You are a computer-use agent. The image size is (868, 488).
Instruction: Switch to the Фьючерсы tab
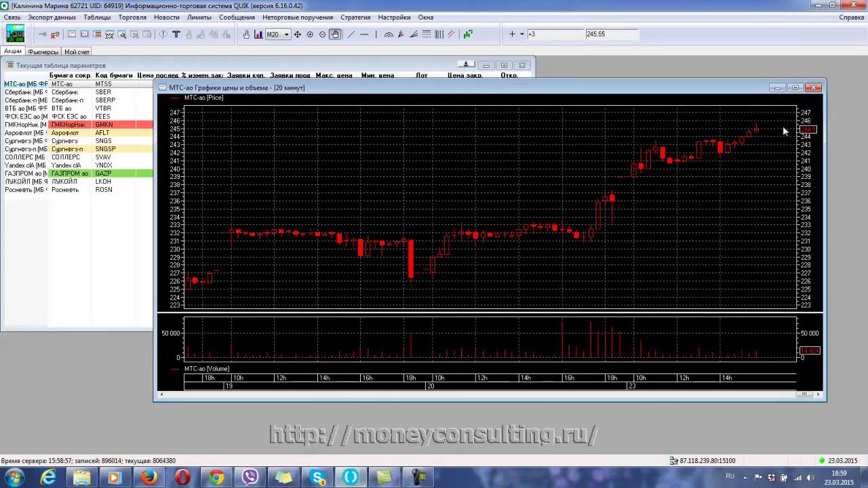pyautogui.click(x=43, y=52)
